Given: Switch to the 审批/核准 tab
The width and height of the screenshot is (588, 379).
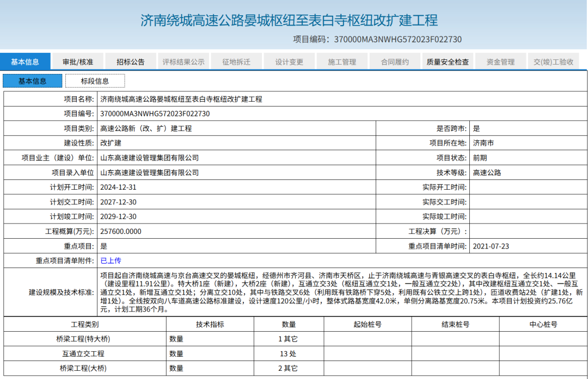Looking at the screenshot, I should point(78,62).
